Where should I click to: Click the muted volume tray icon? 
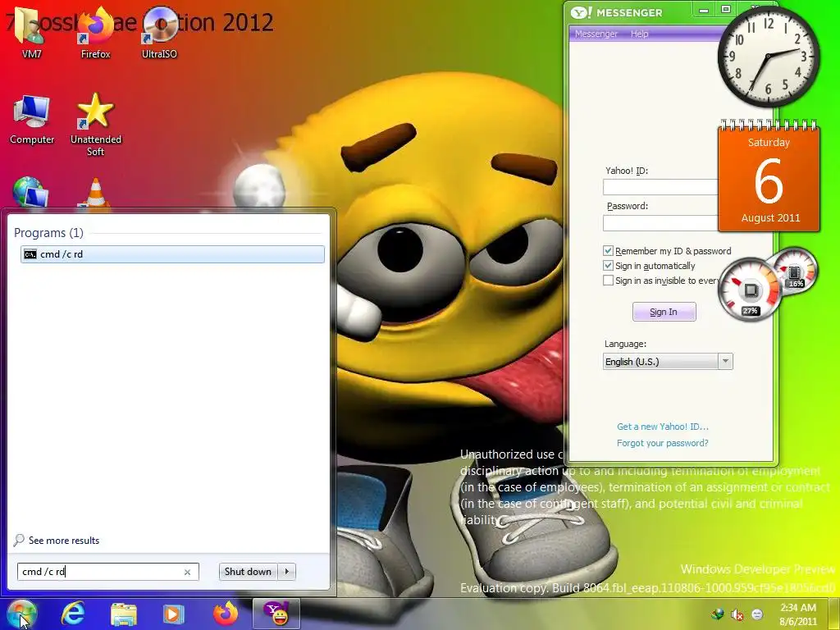pos(737,614)
